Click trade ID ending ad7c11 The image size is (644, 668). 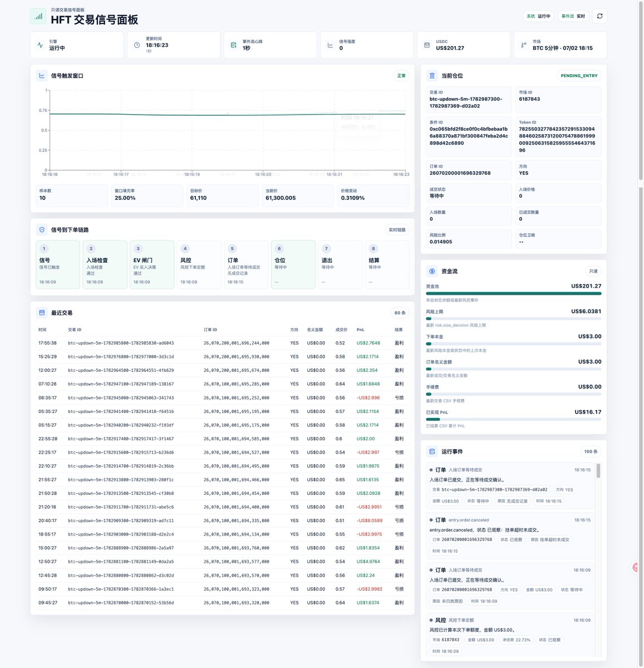pos(121,521)
